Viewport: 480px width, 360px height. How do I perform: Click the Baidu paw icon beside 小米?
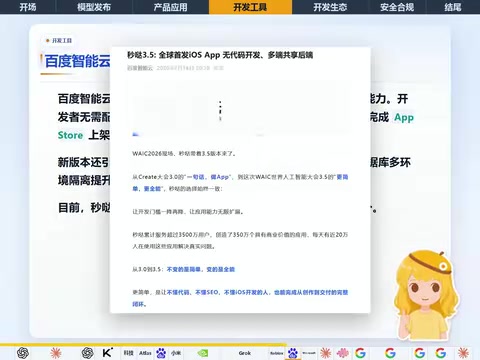[161, 353]
